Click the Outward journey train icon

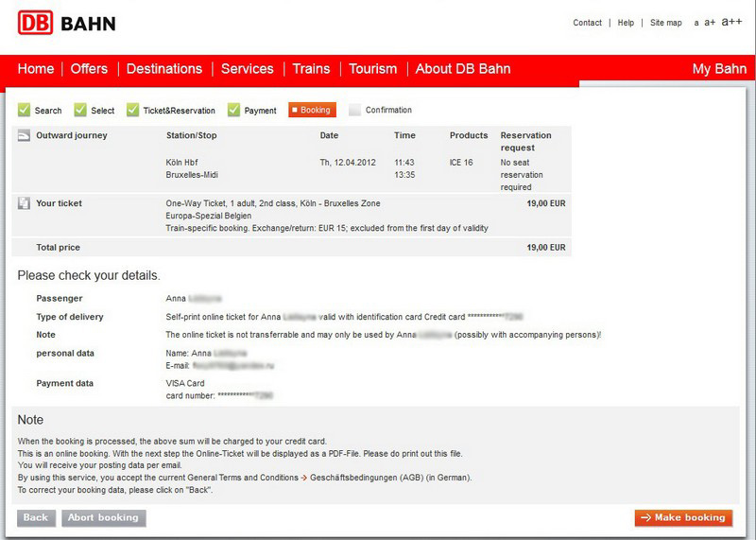(24, 135)
